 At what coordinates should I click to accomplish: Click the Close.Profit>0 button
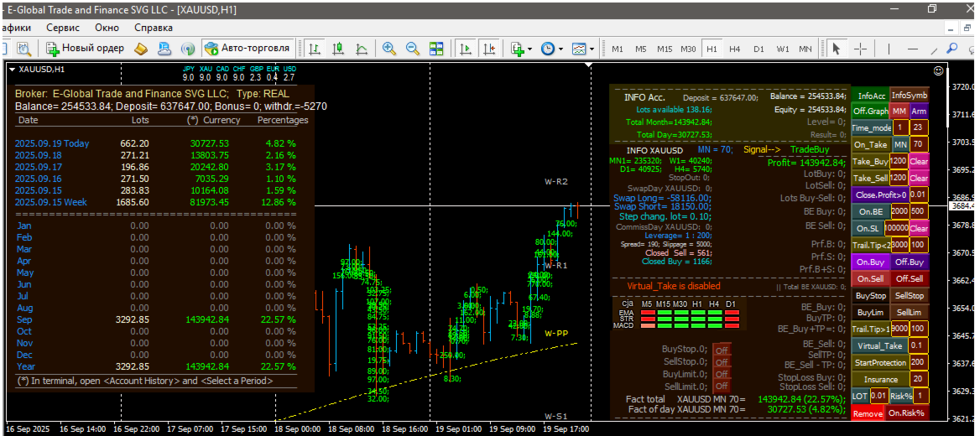click(x=880, y=195)
